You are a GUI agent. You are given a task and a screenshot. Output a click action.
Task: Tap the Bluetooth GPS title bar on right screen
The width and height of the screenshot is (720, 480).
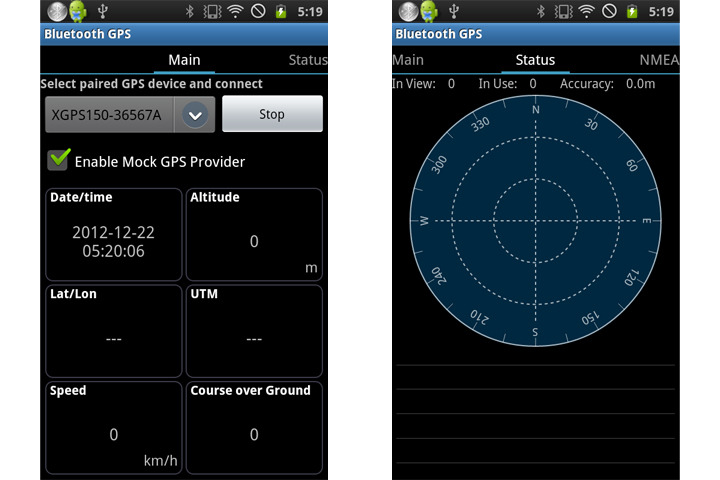(x=536, y=34)
